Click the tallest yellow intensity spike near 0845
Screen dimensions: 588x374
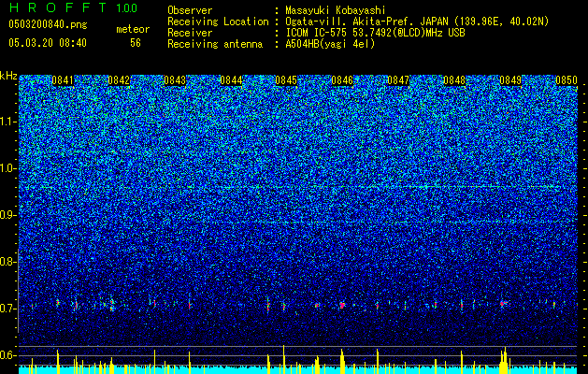point(284,359)
